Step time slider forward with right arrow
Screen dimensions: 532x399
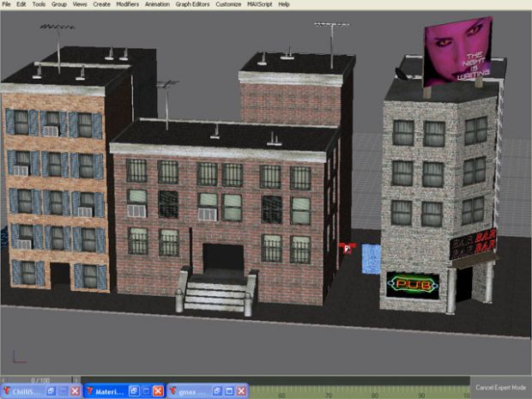tap(76, 380)
